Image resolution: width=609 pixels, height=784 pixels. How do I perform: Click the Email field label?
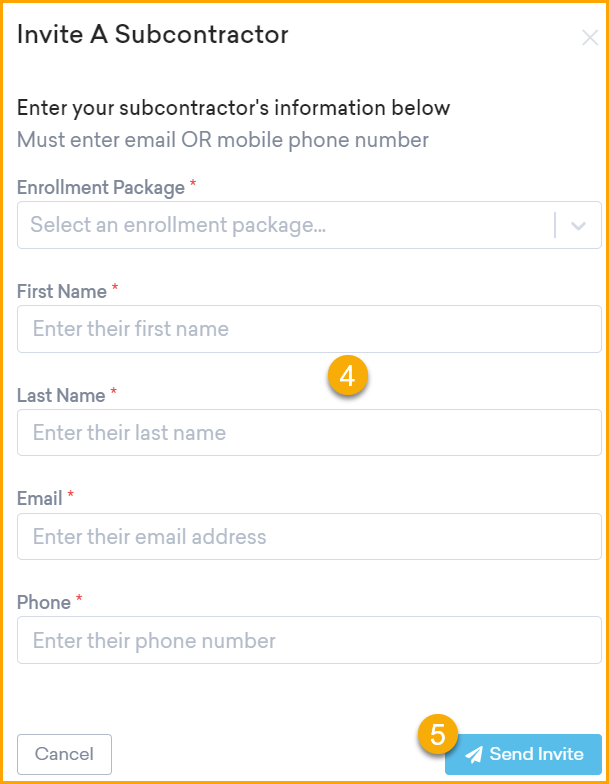(x=40, y=498)
